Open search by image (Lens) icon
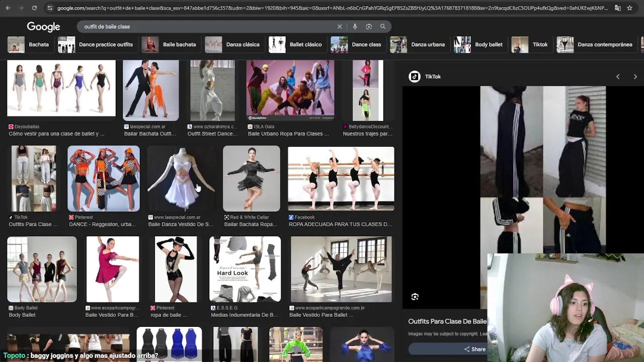The width and height of the screenshot is (644, 362). click(x=369, y=27)
